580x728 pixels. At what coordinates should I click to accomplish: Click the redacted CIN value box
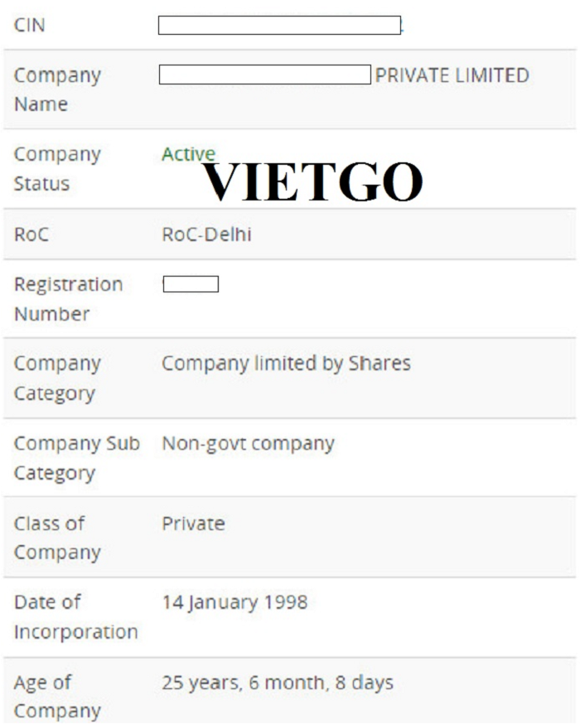tap(279, 25)
